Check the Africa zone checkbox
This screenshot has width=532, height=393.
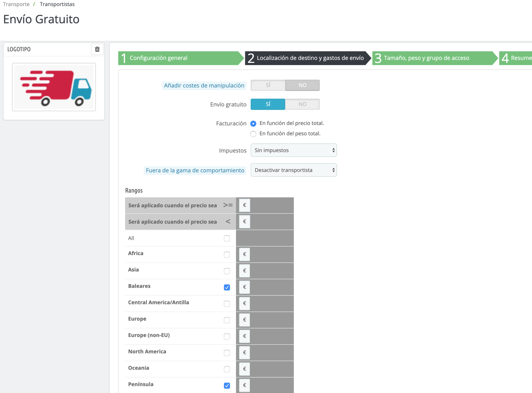click(227, 255)
